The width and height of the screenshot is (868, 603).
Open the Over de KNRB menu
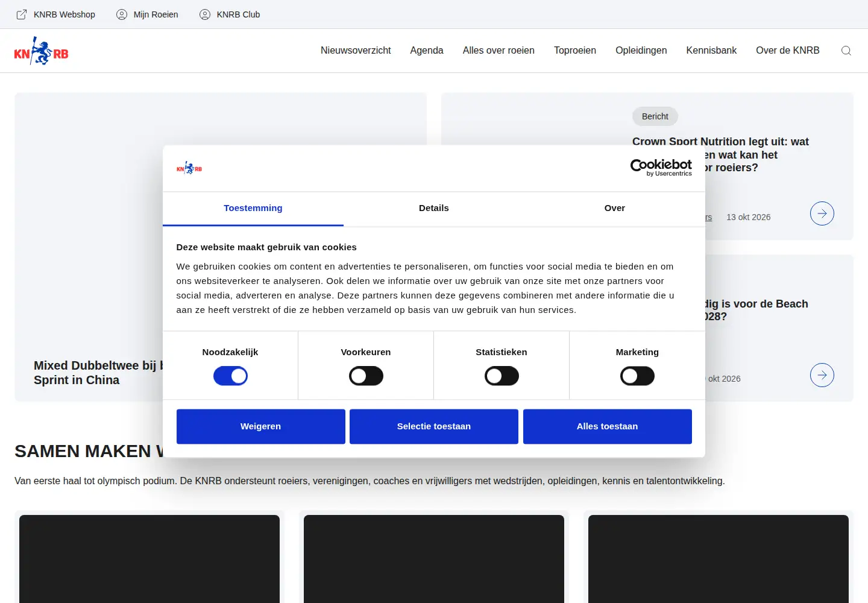[788, 51]
